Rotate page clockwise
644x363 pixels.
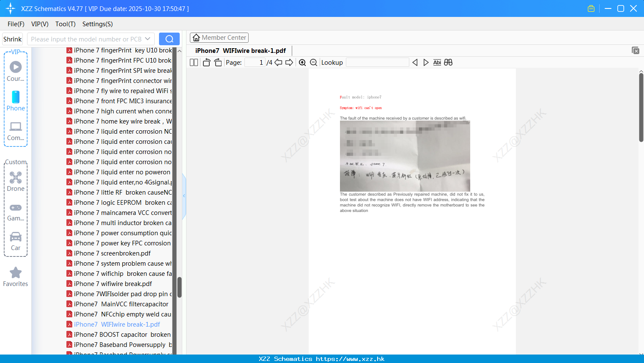pyautogui.click(x=218, y=63)
